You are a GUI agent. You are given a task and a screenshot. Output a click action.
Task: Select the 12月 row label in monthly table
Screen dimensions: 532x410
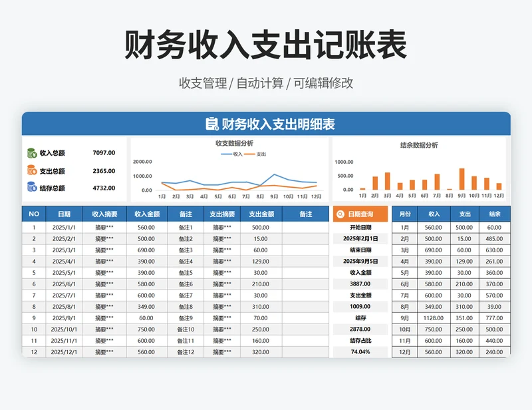pos(405,352)
